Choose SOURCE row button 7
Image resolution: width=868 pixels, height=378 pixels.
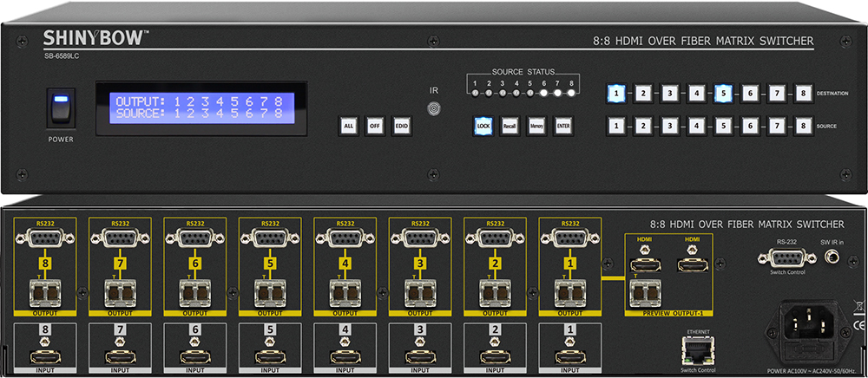coord(776,126)
